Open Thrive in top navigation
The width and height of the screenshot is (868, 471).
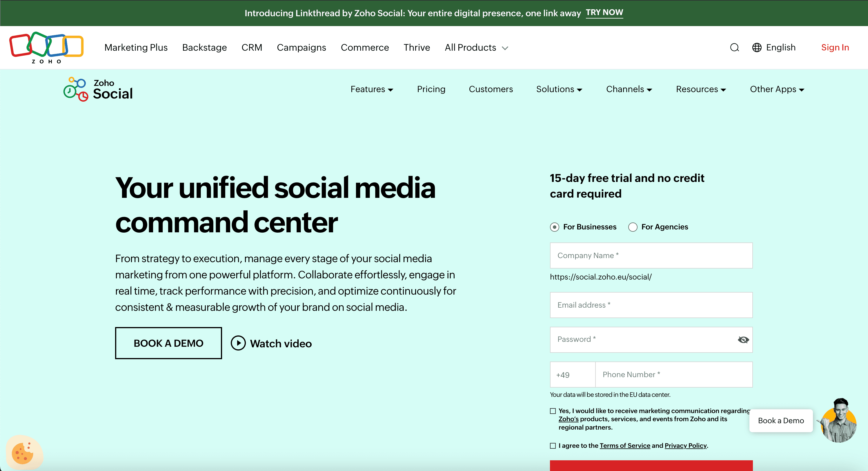pyautogui.click(x=417, y=48)
